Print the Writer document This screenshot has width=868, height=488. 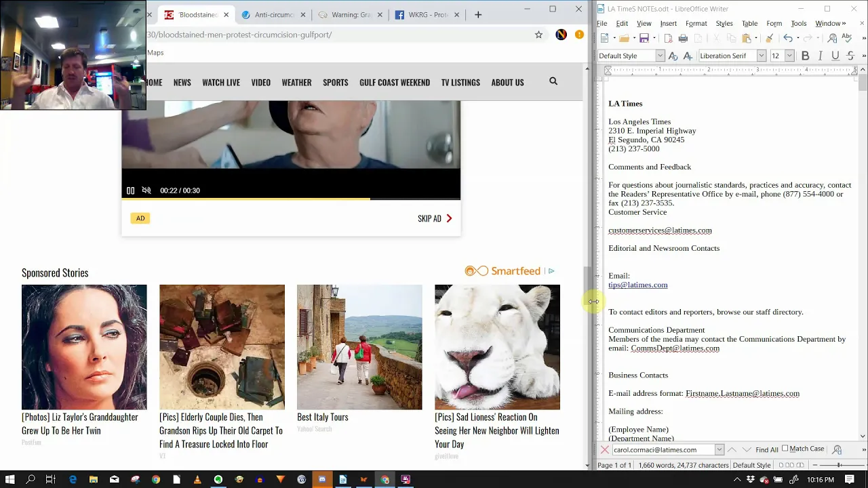683,39
